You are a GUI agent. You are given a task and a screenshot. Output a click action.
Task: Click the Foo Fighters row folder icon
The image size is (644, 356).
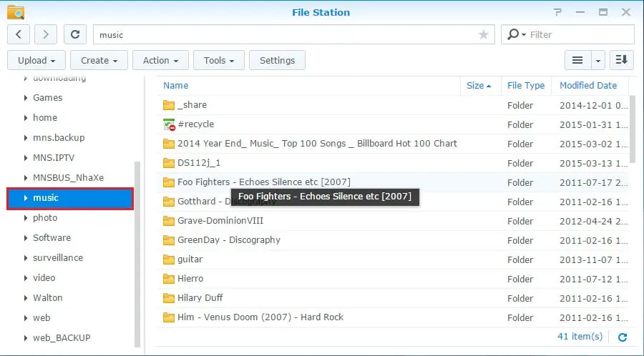[168, 182]
